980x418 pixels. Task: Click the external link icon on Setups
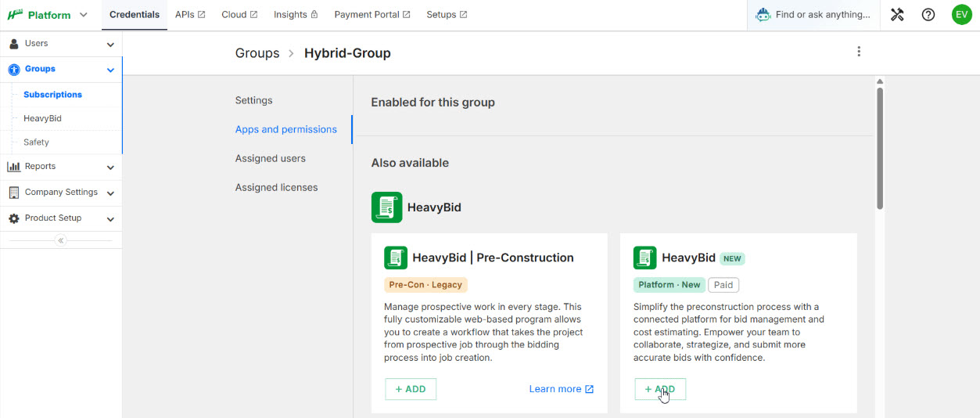pyautogui.click(x=463, y=15)
